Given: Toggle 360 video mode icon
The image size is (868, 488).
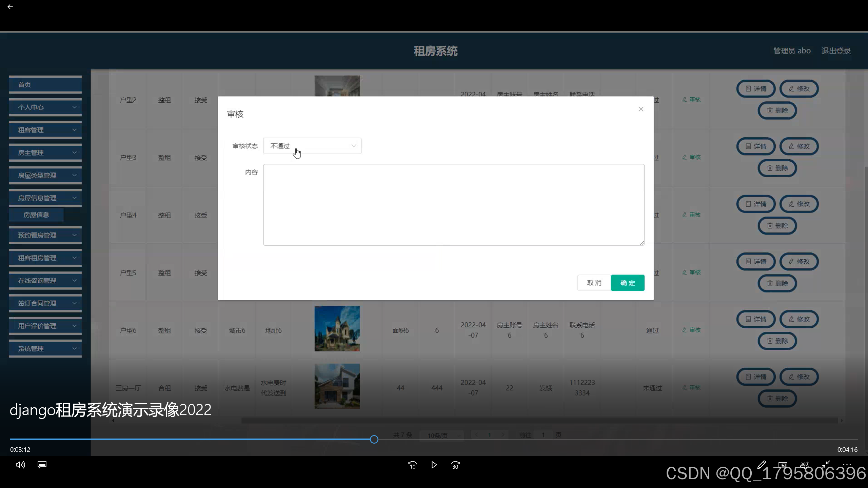Looking at the screenshot, I should (x=804, y=465).
